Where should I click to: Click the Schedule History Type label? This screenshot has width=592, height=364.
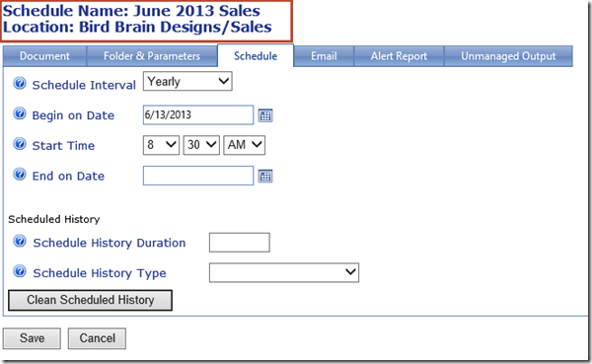pos(100,273)
